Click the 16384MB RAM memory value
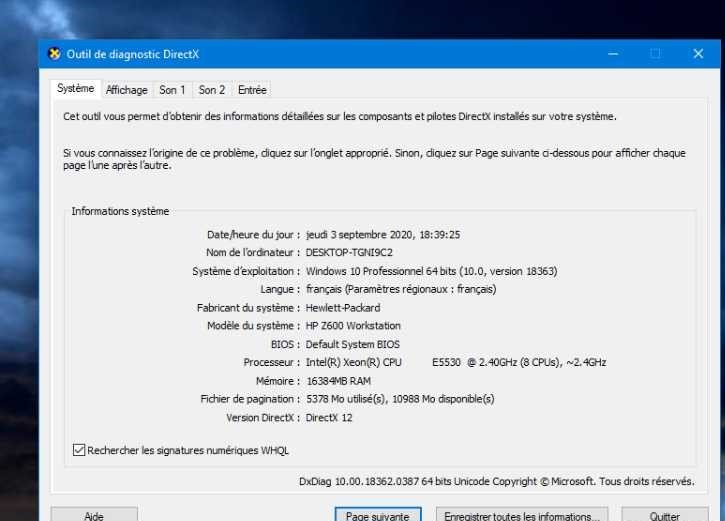The height and width of the screenshot is (521, 725). pyautogui.click(x=338, y=381)
